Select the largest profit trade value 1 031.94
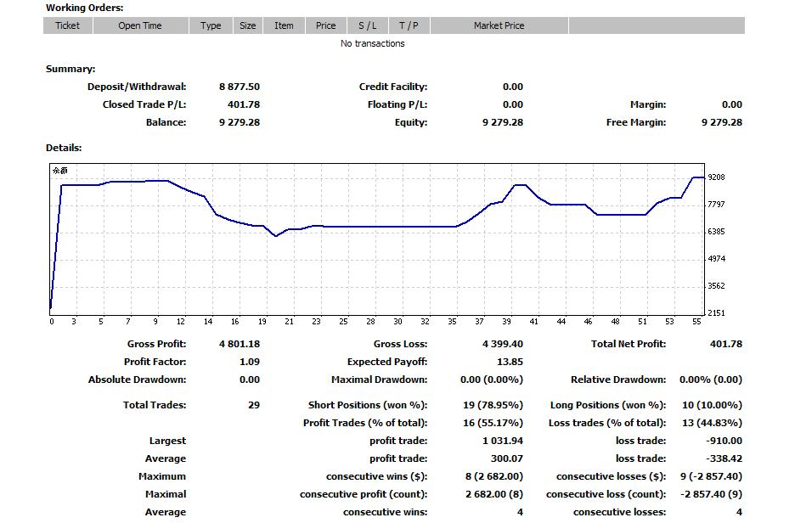 [502, 441]
